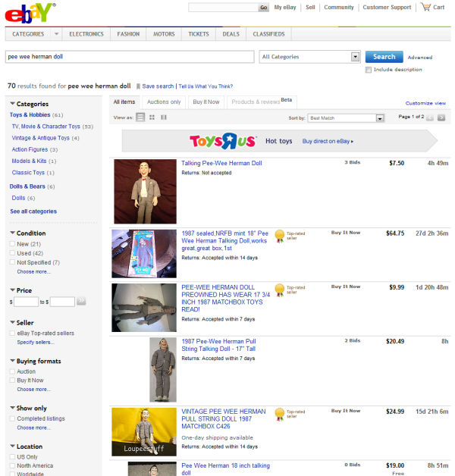Check the New (21) condition filter
The width and height of the screenshot is (455, 476).
tap(12, 244)
